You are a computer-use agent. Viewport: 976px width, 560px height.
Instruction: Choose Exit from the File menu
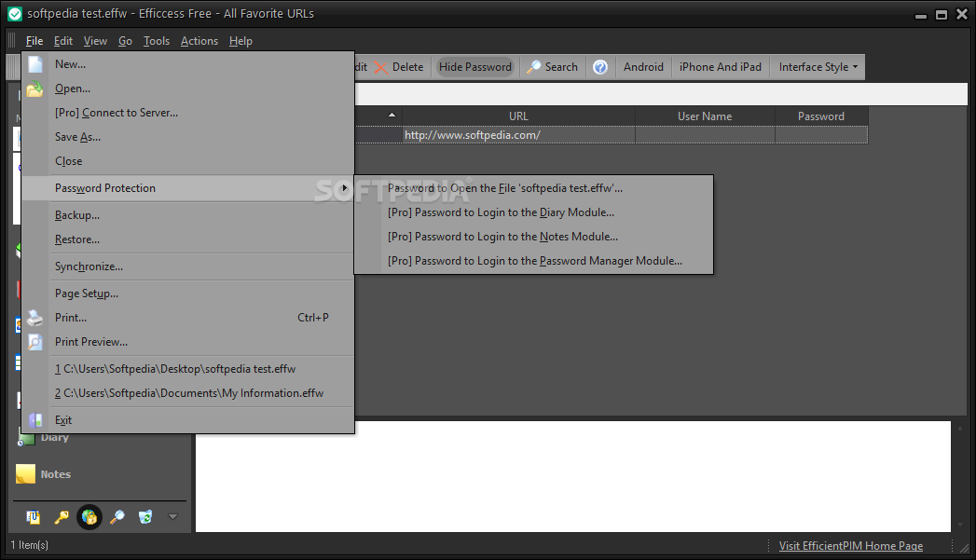188,420
